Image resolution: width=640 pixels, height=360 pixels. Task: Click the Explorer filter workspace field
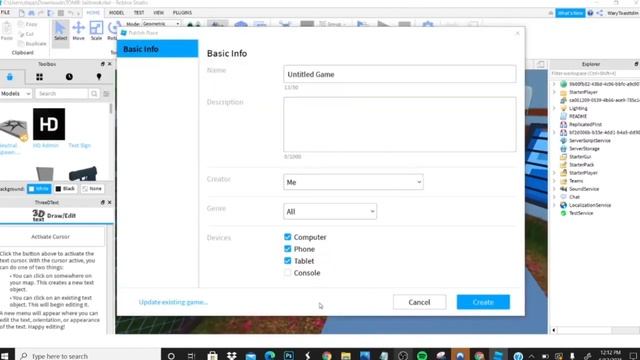[595, 73]
